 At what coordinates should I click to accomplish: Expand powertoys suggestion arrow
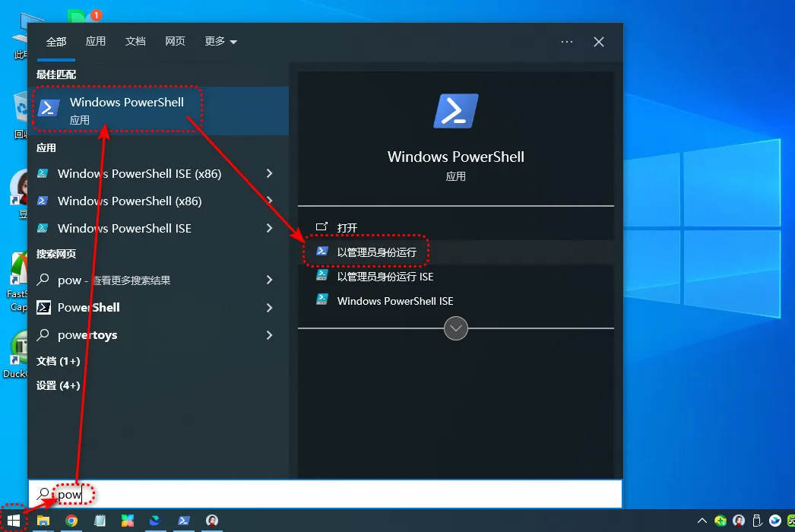(x=269, y=334)
